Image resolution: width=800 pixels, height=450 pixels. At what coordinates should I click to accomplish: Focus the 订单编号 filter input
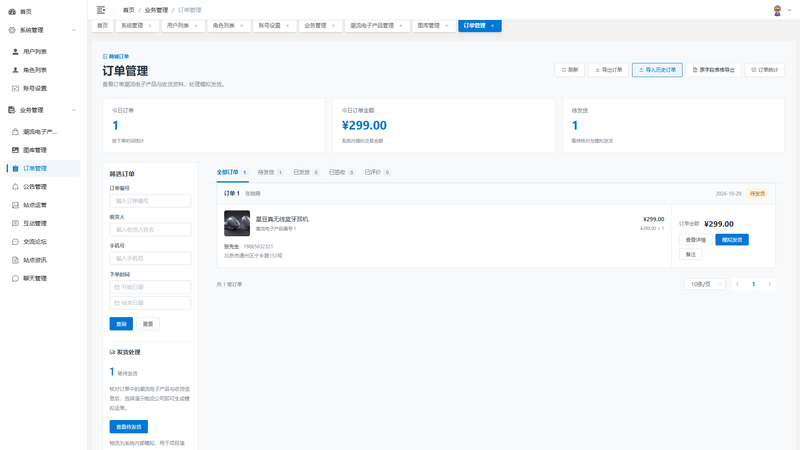tap(151, 201)
